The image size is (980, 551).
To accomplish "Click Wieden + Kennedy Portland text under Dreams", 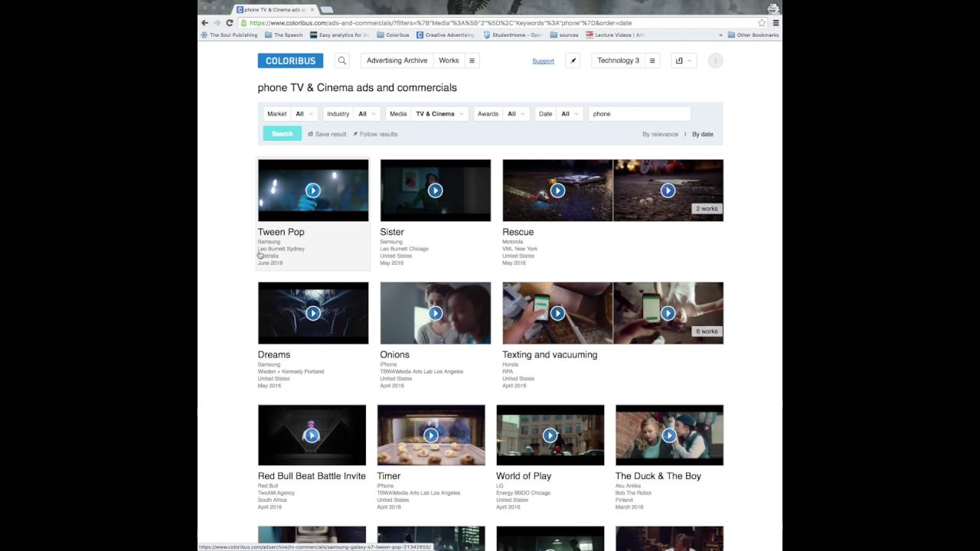I will click(291, 372).
